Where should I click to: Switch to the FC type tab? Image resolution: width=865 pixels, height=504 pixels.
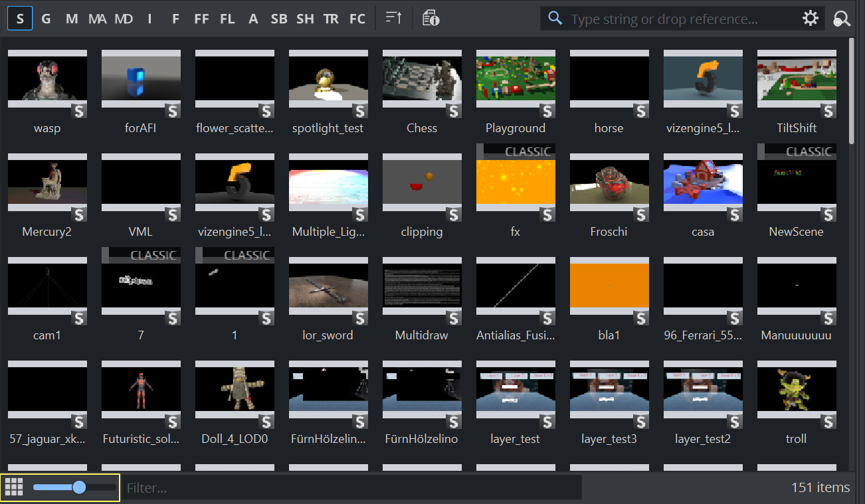pyautogui.click(x=357, y=19)
